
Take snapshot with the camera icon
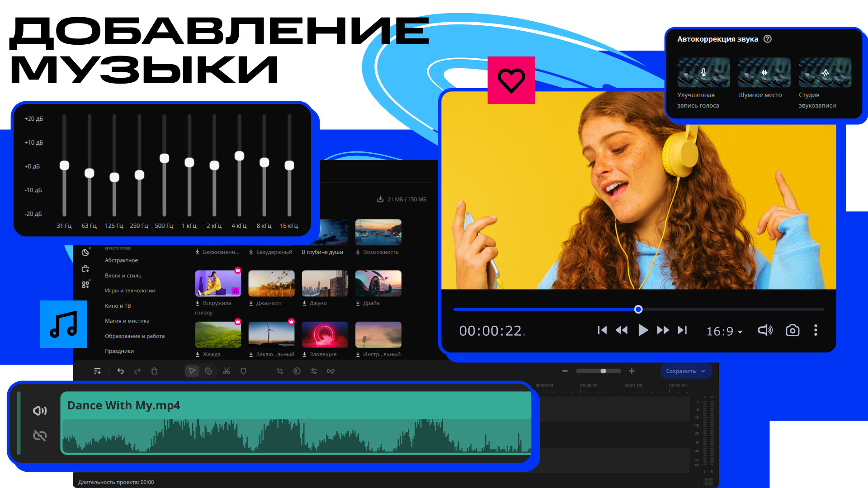coord(792,330)
